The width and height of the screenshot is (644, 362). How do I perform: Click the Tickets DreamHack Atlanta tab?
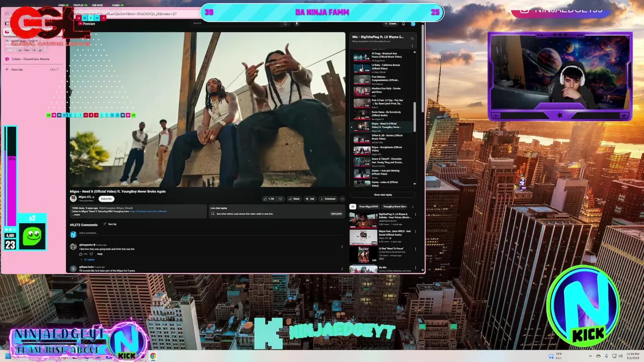tap(30, 59)
